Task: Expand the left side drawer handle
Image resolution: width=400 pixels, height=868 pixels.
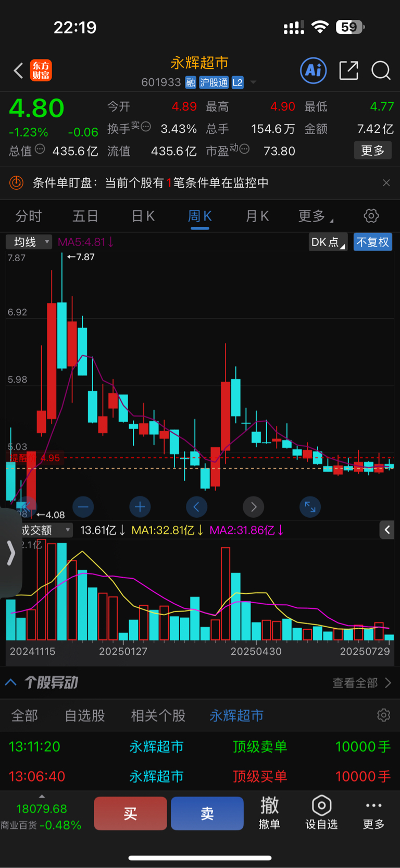Action: [10, 553]
